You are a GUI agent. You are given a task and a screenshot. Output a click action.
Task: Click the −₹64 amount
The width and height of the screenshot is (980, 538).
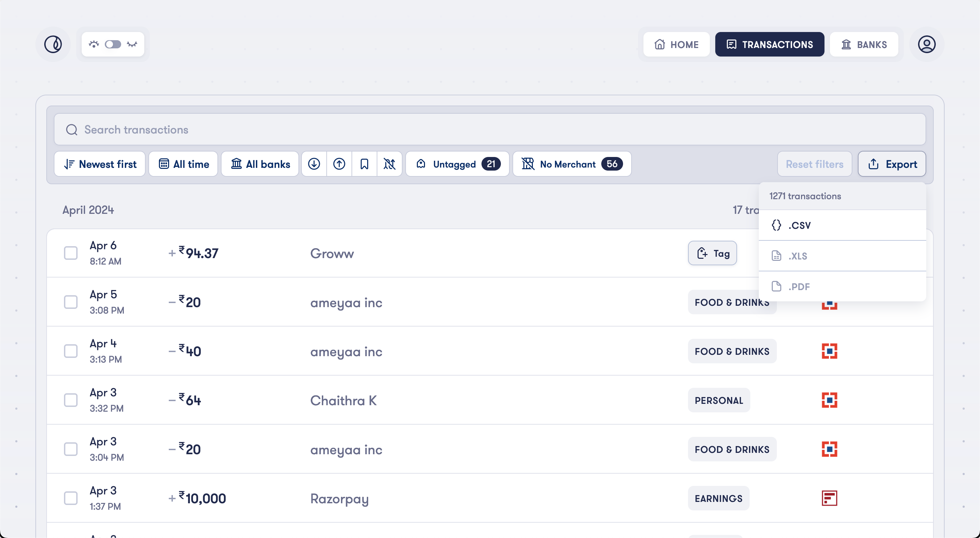[x=184, y=400]
